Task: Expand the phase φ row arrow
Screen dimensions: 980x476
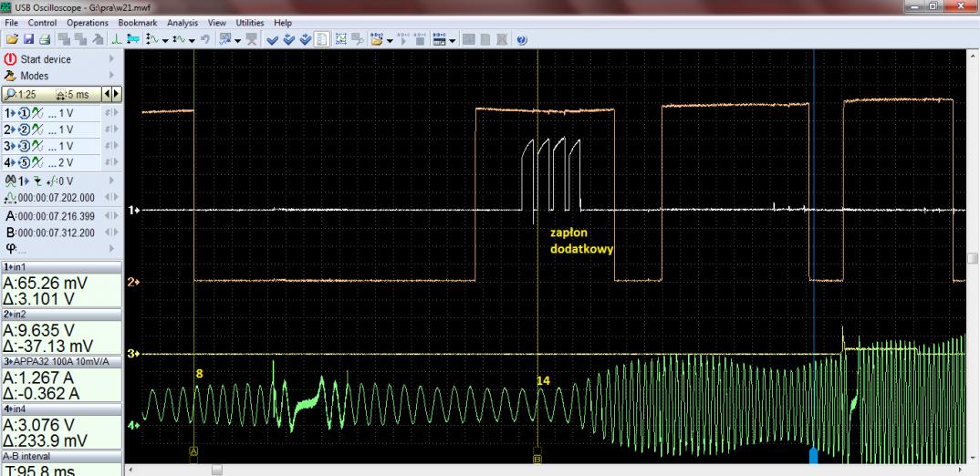Action: click(112, 247)
